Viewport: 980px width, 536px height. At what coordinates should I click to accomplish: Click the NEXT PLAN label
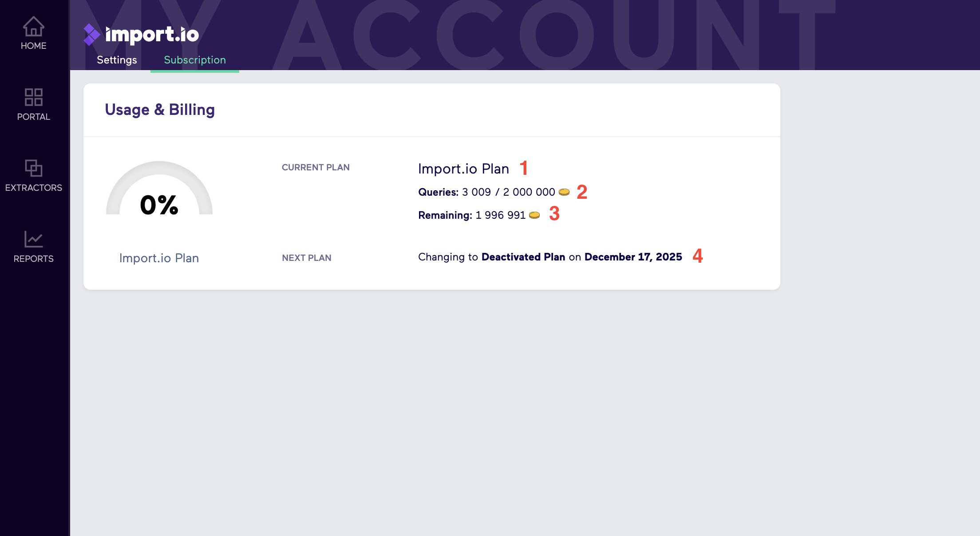click(306, 257)
